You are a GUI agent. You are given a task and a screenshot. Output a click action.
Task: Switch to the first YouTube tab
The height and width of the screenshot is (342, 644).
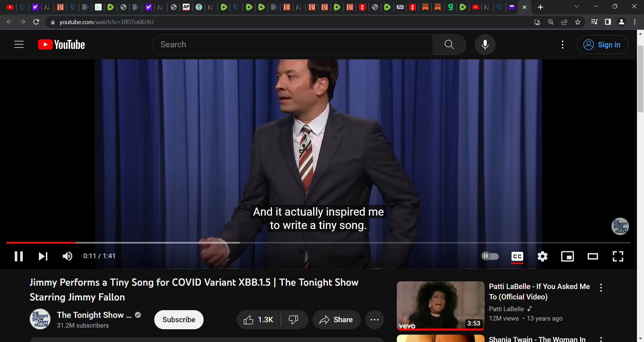(10, 7)
